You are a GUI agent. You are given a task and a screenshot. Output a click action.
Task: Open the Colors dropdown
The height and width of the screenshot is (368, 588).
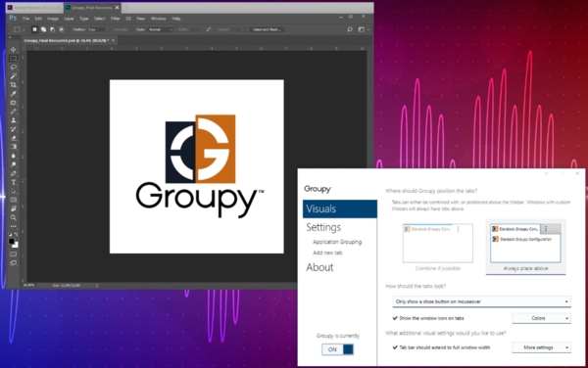[x=542, y=318]
